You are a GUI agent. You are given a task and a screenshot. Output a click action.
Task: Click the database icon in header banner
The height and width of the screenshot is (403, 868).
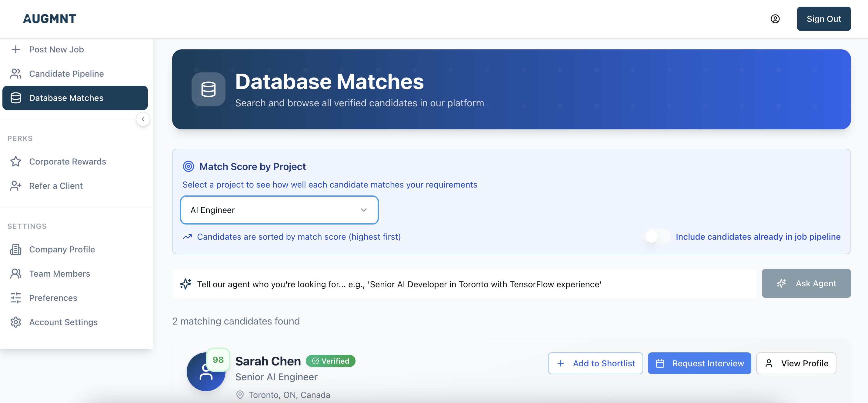tap(208, 89)
